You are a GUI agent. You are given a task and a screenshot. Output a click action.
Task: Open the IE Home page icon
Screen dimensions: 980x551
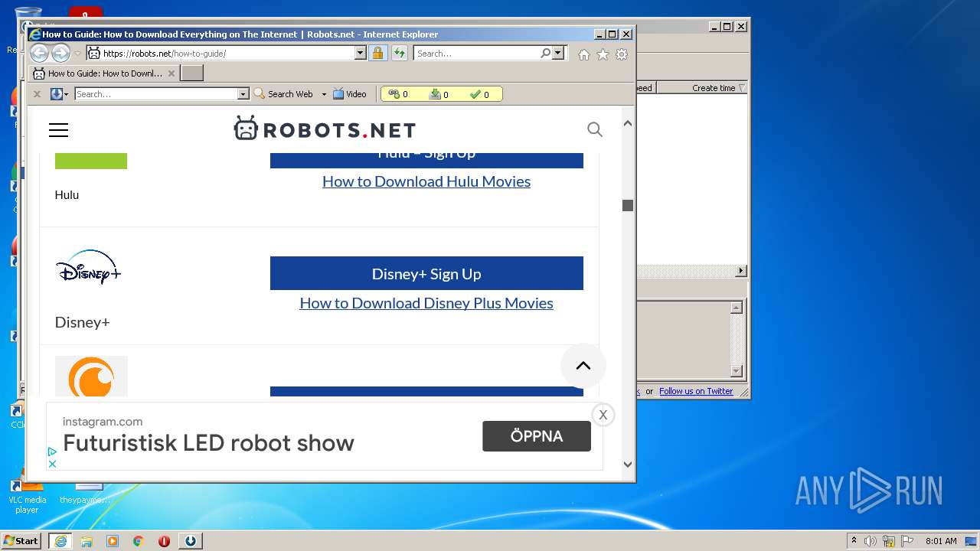[584, 54]
